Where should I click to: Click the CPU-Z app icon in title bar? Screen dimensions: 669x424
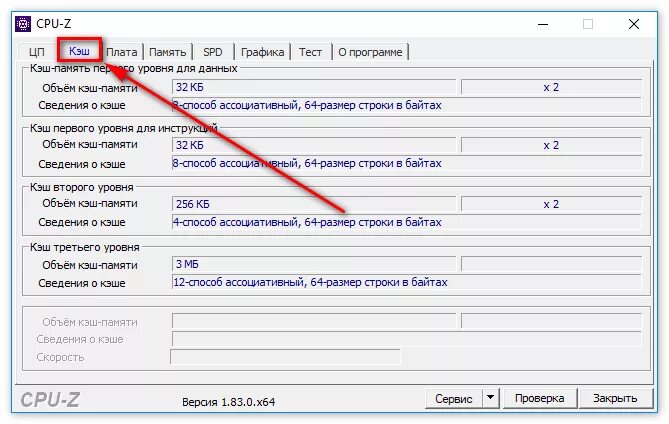23,24
